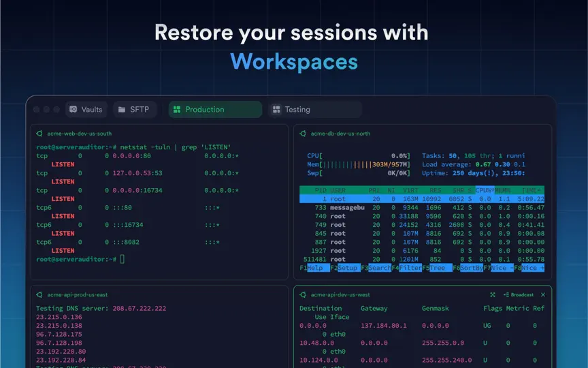
Task: Switch to the SFTP tab
Action: pyautogui.click(x=135, y=109)
